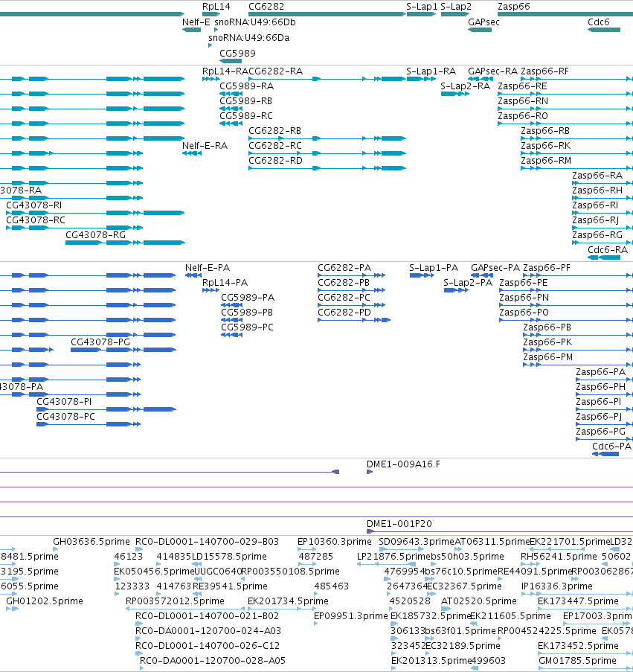Viewport: 633px width, 672px height.
Task: Select transcript Zasp66-RF
Action: click(x=544, y=71)
